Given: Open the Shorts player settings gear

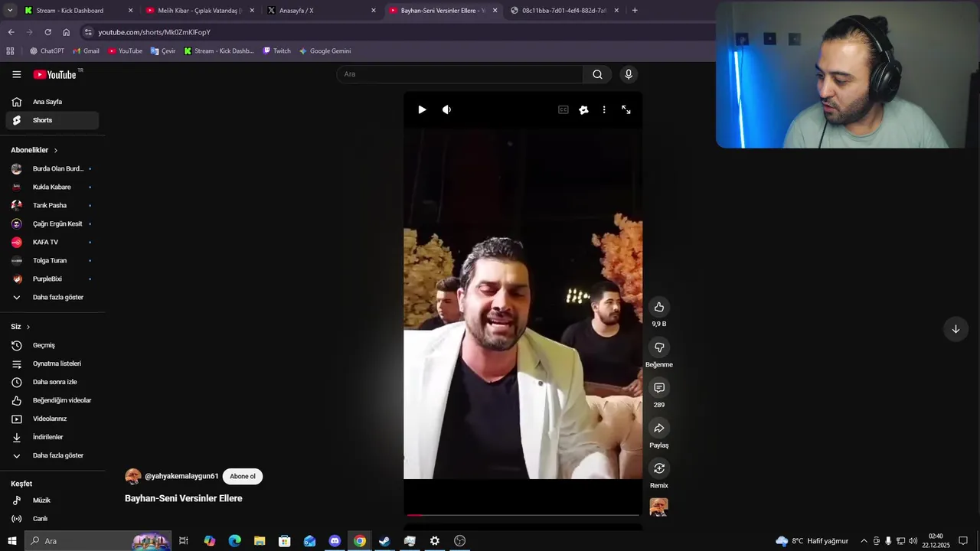Looking at the screenshot, I should (x=583, y=109).
